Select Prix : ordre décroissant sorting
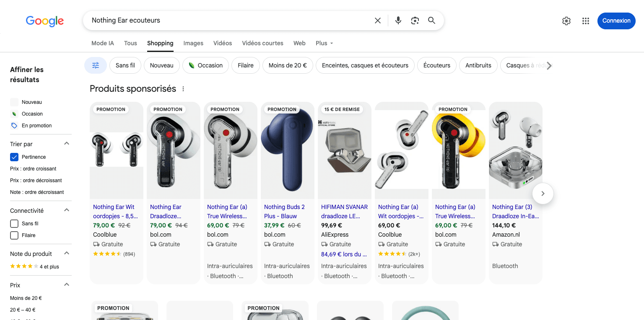Viewport: 644px width, 320px height. pos(36,181)
